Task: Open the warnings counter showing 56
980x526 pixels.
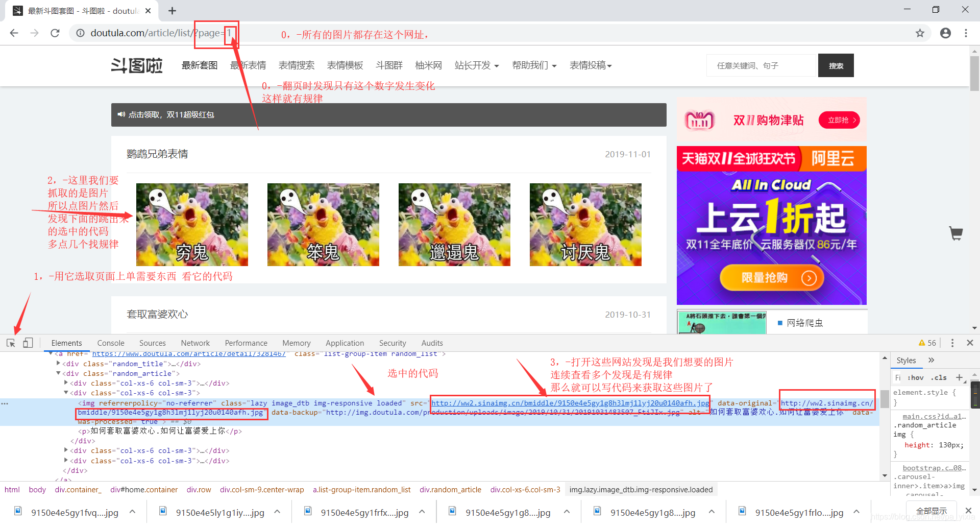Action: (x=927, y=343)
